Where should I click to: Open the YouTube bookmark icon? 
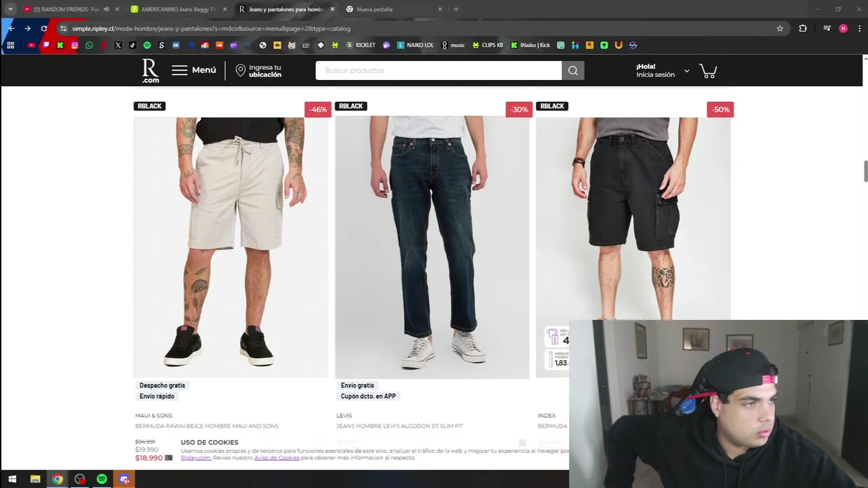coord(31,45)
